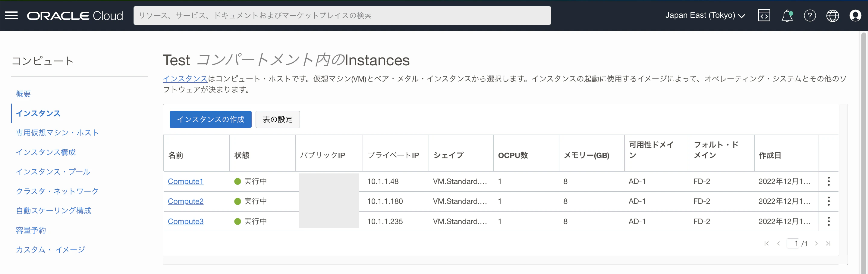Click the 表の設定 button

click(278, 120)
